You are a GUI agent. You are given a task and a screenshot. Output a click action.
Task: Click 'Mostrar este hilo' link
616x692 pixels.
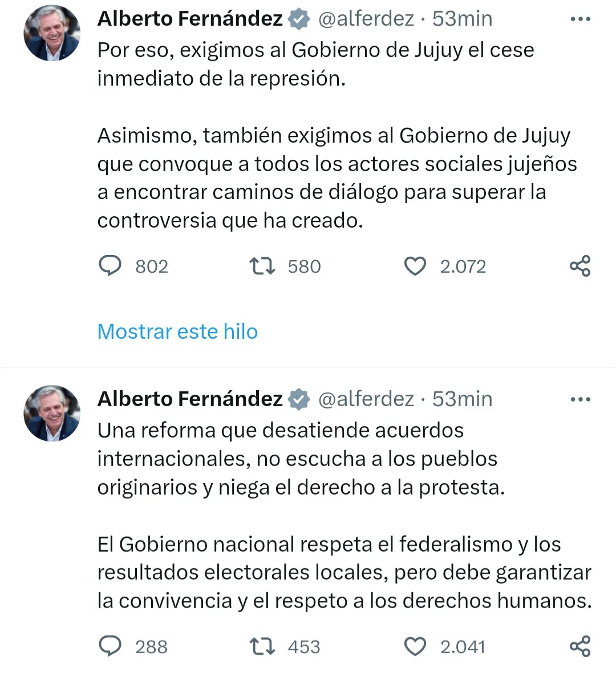(x=177, y=331)
